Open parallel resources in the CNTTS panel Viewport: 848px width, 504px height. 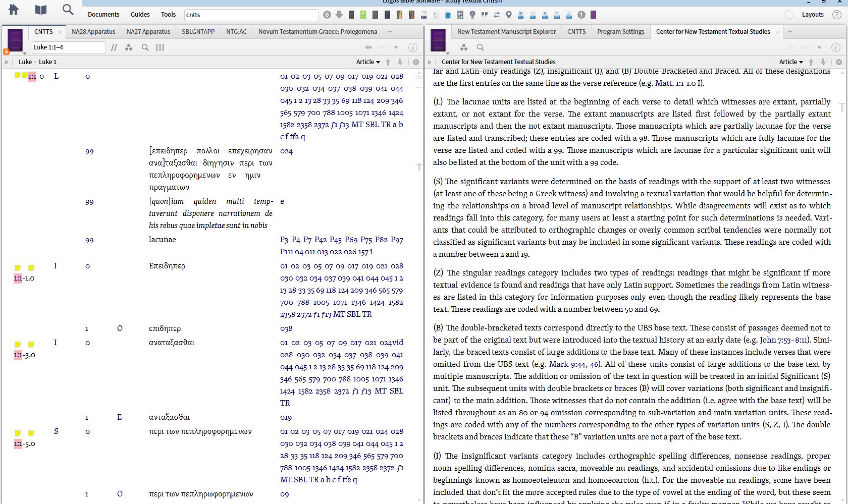114,47
